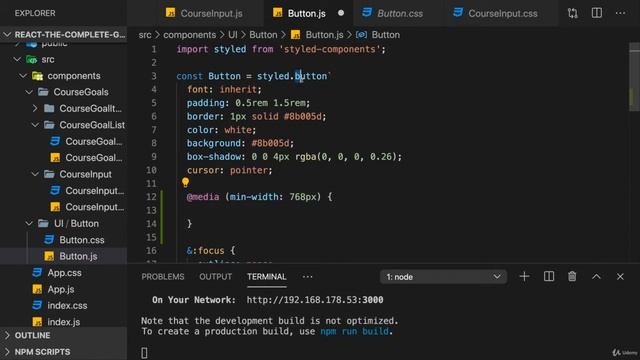Viewport: 640px width, 360px height.
Task: Split the terminal pane
Action: (549, 276)
